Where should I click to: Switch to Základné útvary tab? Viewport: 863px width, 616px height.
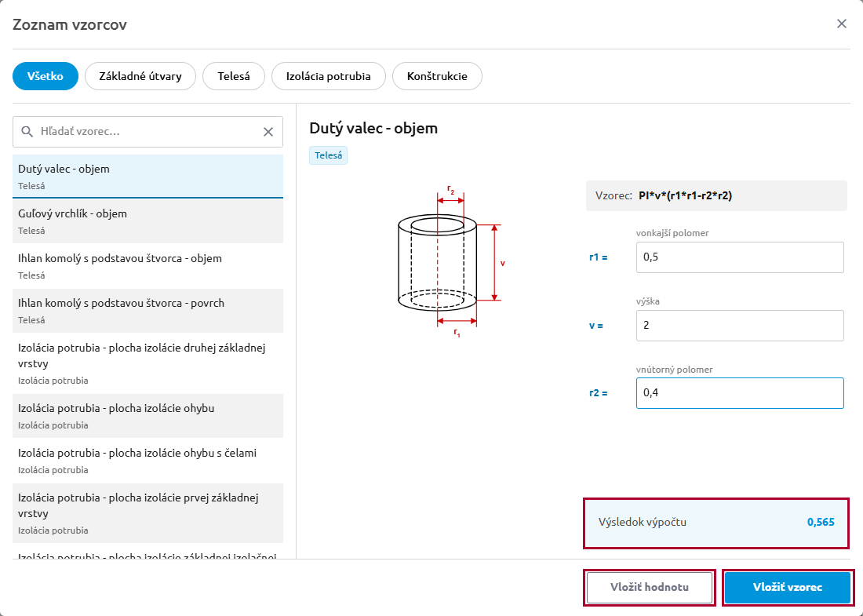pos(140,76)
